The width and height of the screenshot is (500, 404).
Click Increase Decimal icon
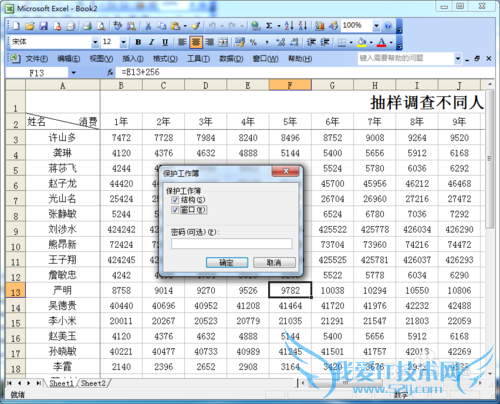click(281, 42)
